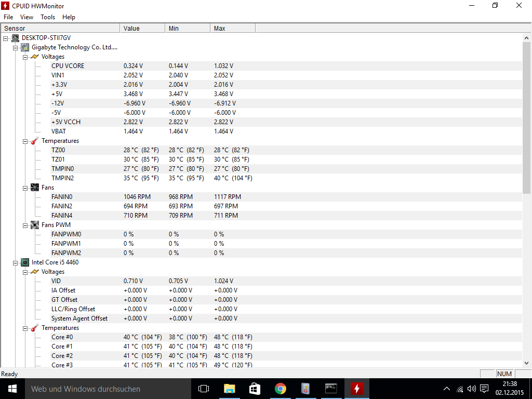The width and height of the screenshot is (532, 399).
Task: Open File Explorer from the taskbar
Action: tap(229, 389)
